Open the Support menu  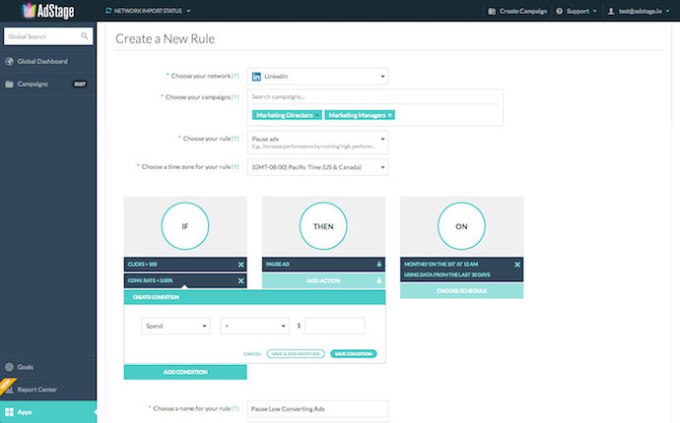pyautogui.click(x=576, y=11)
